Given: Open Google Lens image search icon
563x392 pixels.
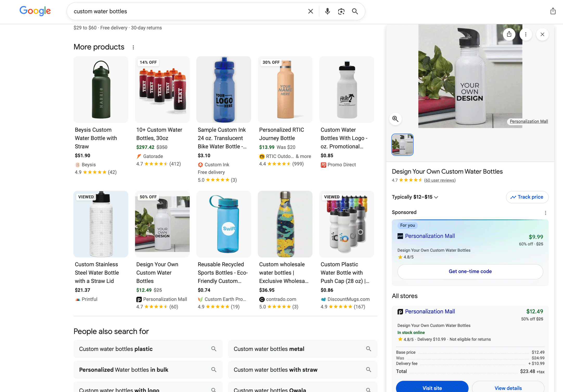Looking at the screenshot, I should (x=341, y=11).
